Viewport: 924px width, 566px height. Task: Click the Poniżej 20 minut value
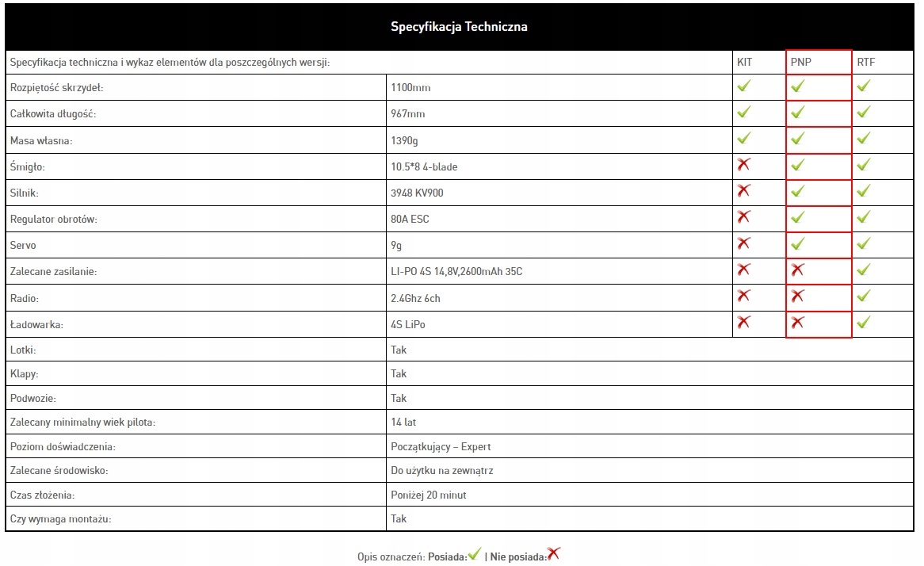click(429, 495)
